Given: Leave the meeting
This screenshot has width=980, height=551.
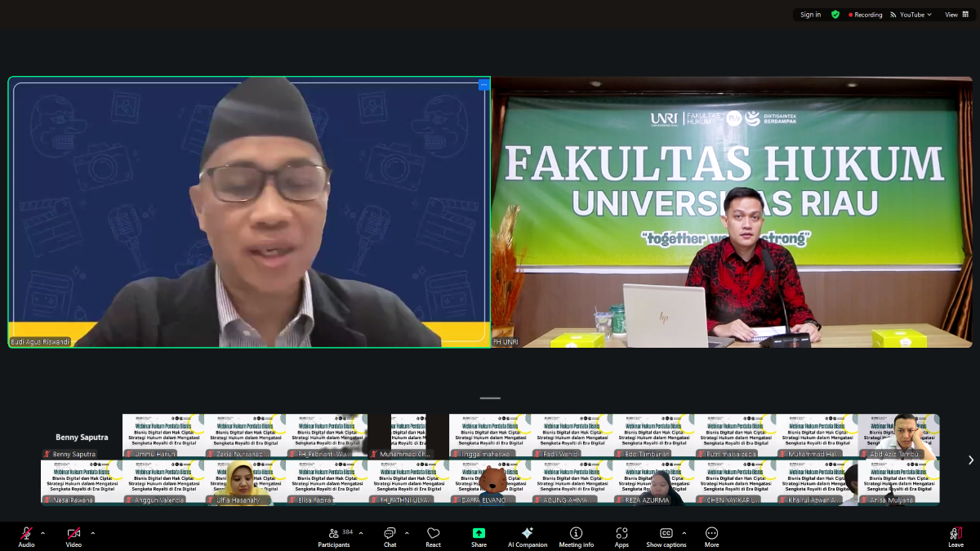Looking at the screenshot, I should [x=955, y=536].
